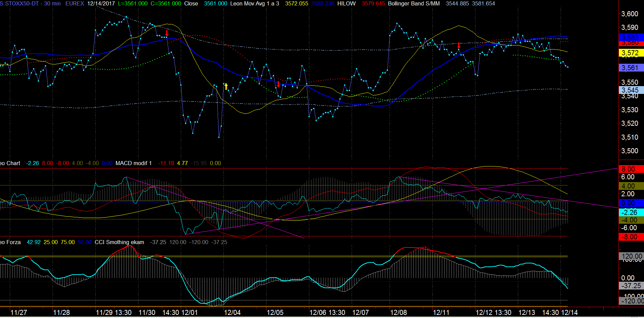
Task: Click the 3,500 price axis label
Action: [x=630, y=151]
